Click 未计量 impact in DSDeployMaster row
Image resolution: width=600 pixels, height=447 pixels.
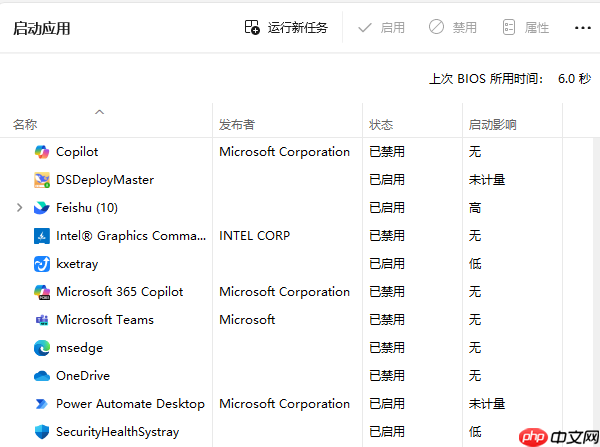487,180
